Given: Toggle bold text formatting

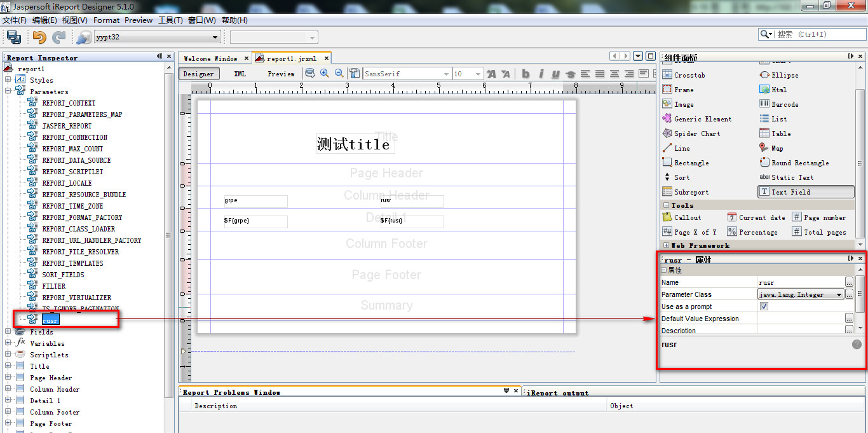Looking at the screenshot, I should pos(526,74).
